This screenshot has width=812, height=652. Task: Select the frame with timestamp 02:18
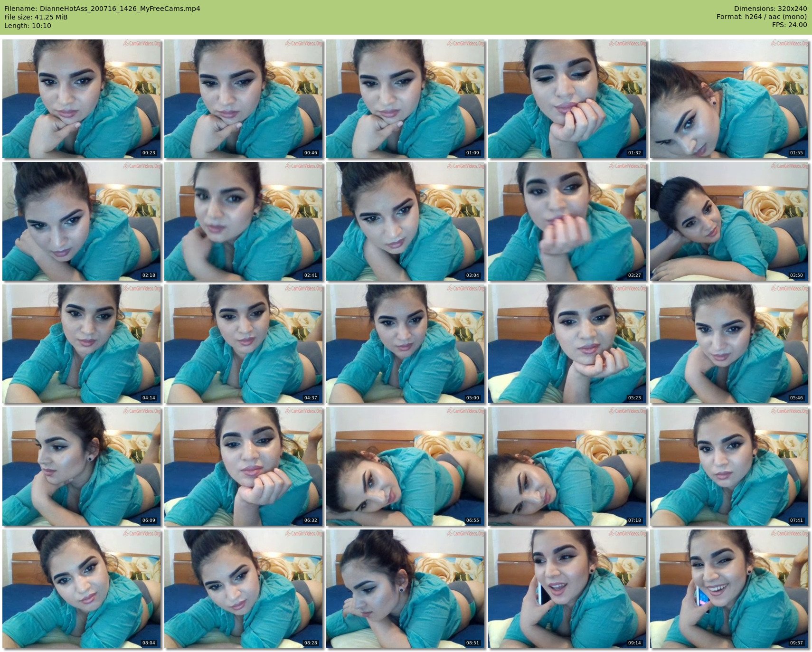click(x=82, y=221)
